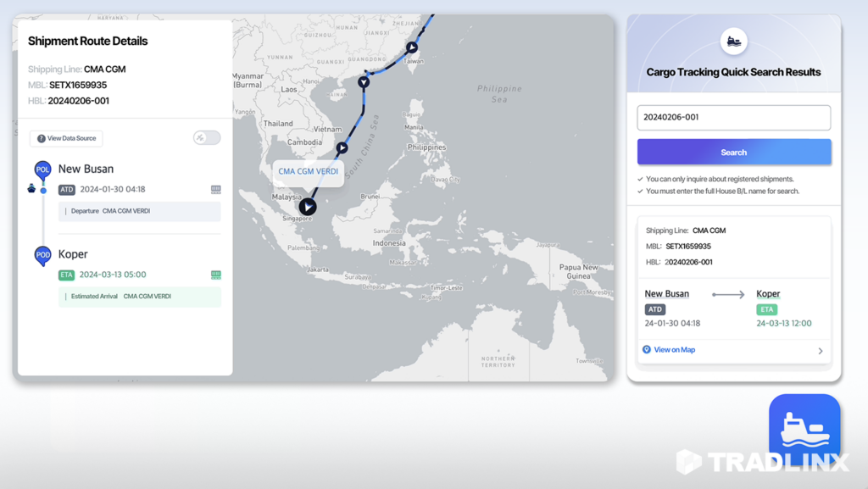Image resolution: width=868 pixels, height=489 pixels.
Task: Click the route marker near Taiwan
Action: 412,47
